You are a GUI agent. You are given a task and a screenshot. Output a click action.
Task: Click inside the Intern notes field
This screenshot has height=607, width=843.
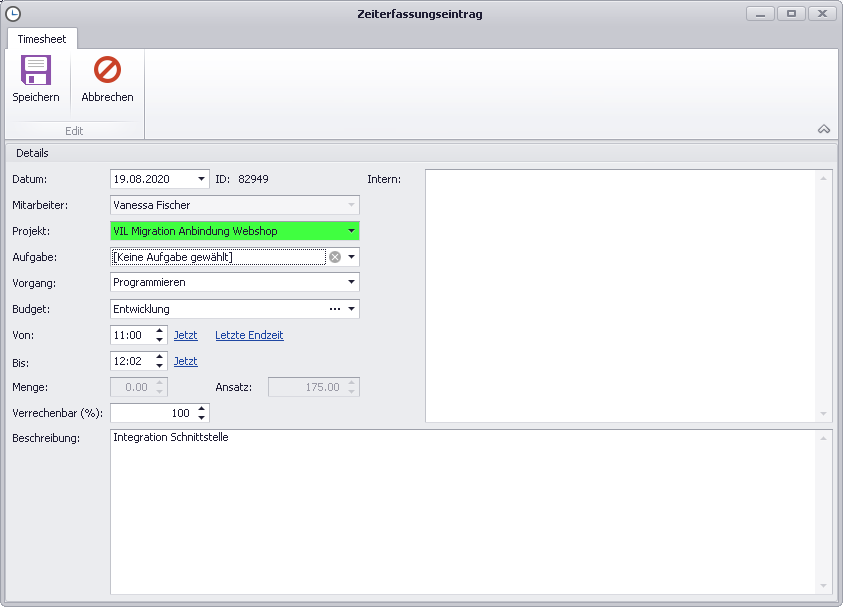(620, 295)
